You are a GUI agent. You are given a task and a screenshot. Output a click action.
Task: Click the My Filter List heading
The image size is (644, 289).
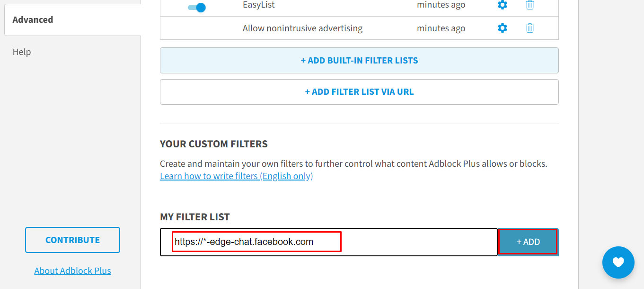pos(195,217)
